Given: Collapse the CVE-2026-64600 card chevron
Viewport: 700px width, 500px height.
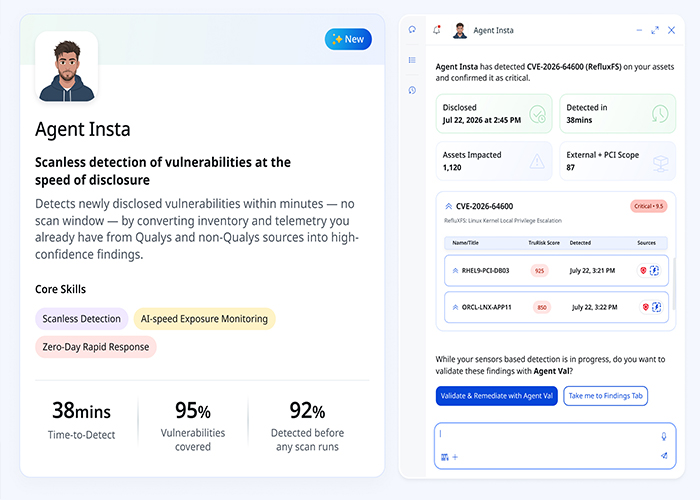Looking at the screenshot, I should pyautogui.click(x=448, y=206).
